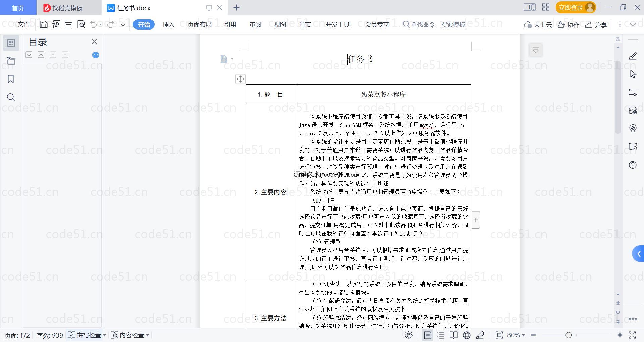The image size is (644, 342).
Task: Open the properties settings icon in right sidebar
Action: point(633,92)
